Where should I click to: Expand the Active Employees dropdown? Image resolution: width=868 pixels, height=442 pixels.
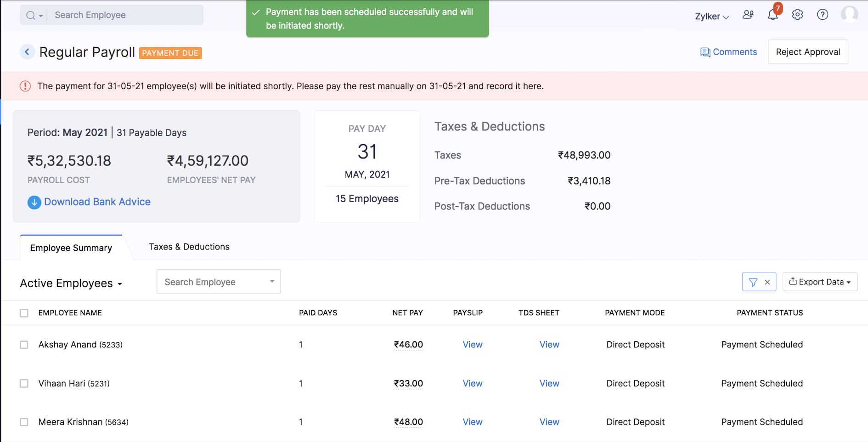pyautogui.click(x=71, y=283)
